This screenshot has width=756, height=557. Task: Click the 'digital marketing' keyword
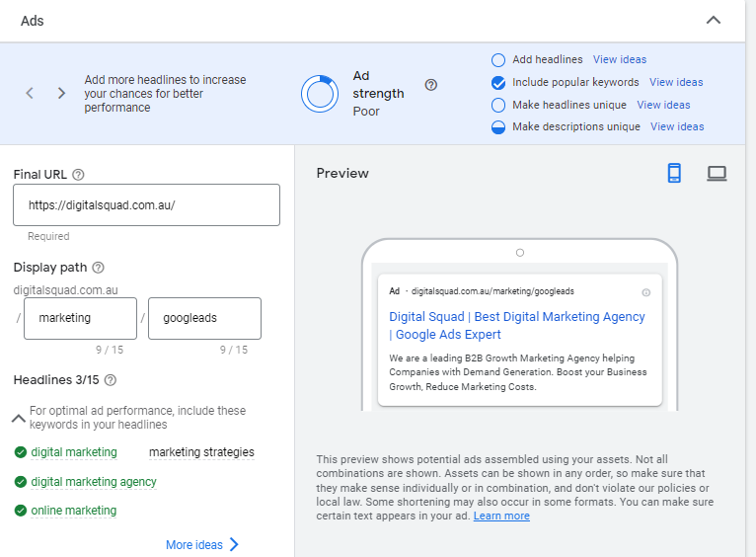pyautogui.click(x=74, y=452)
